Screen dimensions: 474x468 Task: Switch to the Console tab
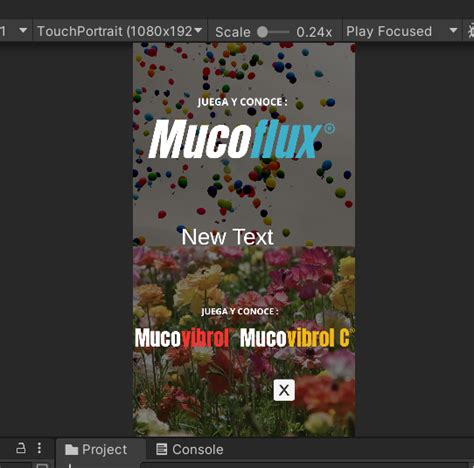(190, 450)
